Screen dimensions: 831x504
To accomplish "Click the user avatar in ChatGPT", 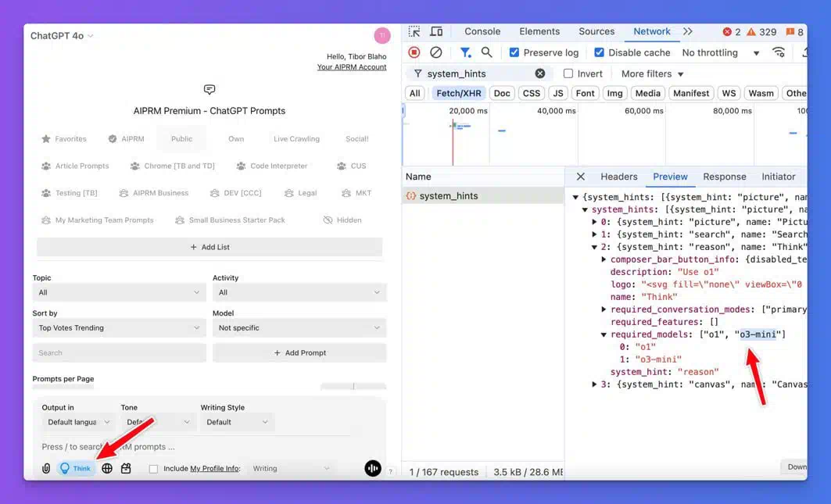I will pyautogui.click(x=382, y=35).
